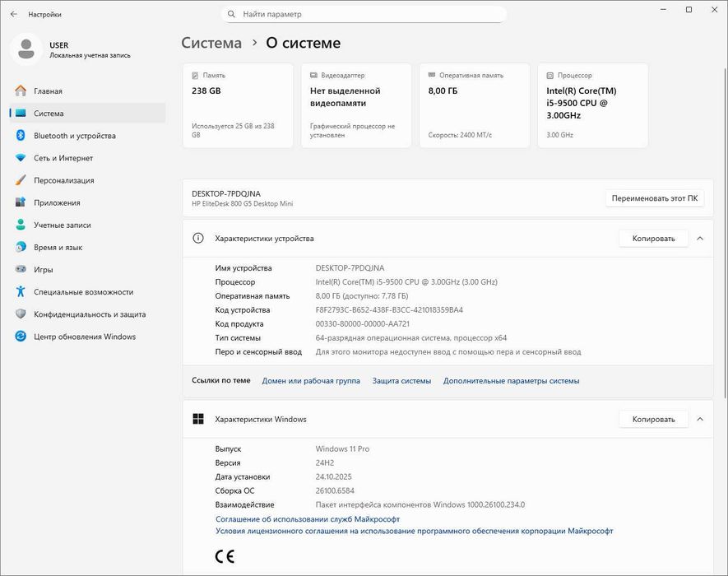The height and width of the screenshot is (576, 728).
Task: Copy device specifications with Копировать button
Action: click(653, 239)
